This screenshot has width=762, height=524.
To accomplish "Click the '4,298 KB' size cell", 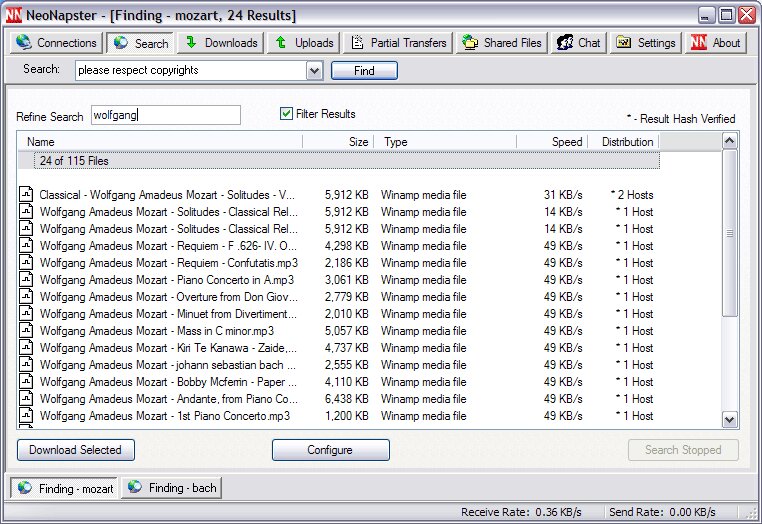I will [x=346, y=246].
